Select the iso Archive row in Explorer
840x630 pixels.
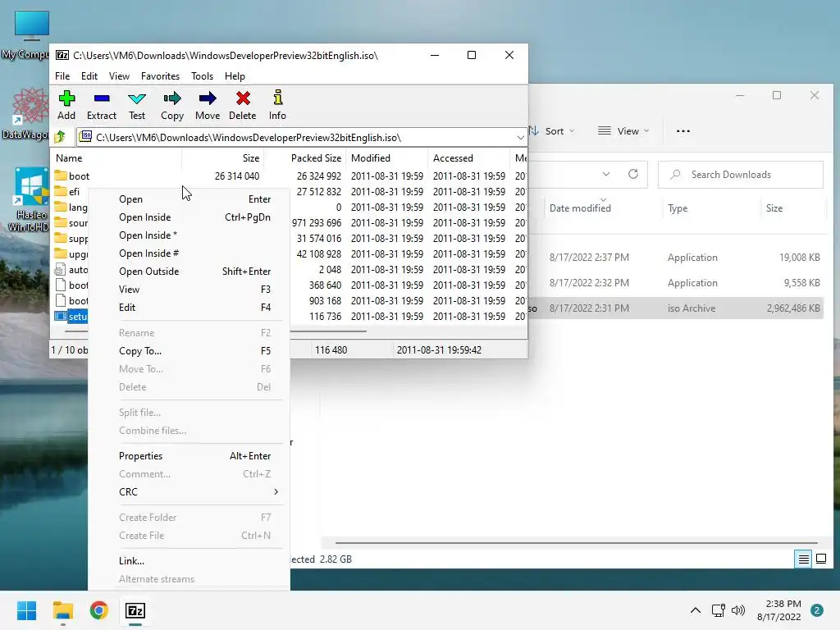click(676, 308)
